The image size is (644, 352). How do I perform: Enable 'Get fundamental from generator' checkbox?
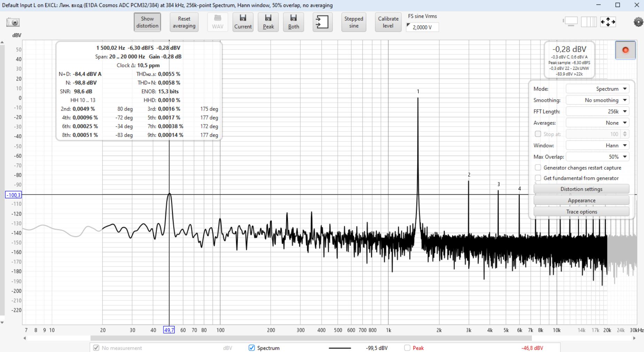(538, 178)
